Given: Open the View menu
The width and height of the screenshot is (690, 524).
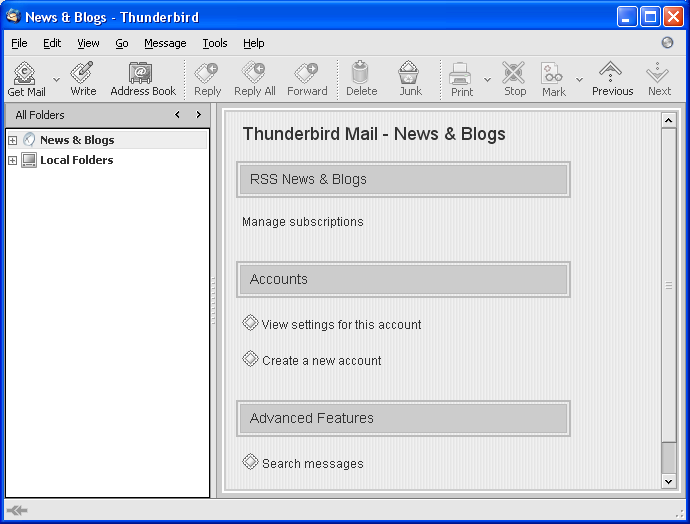Looking at the screenshot, I should pos(88,43).
